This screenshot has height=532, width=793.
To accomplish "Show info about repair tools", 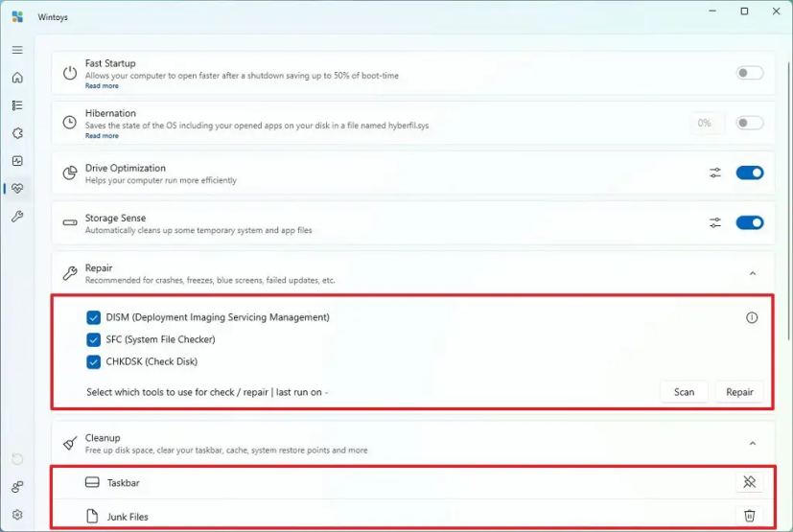I will tap(752, 317).
